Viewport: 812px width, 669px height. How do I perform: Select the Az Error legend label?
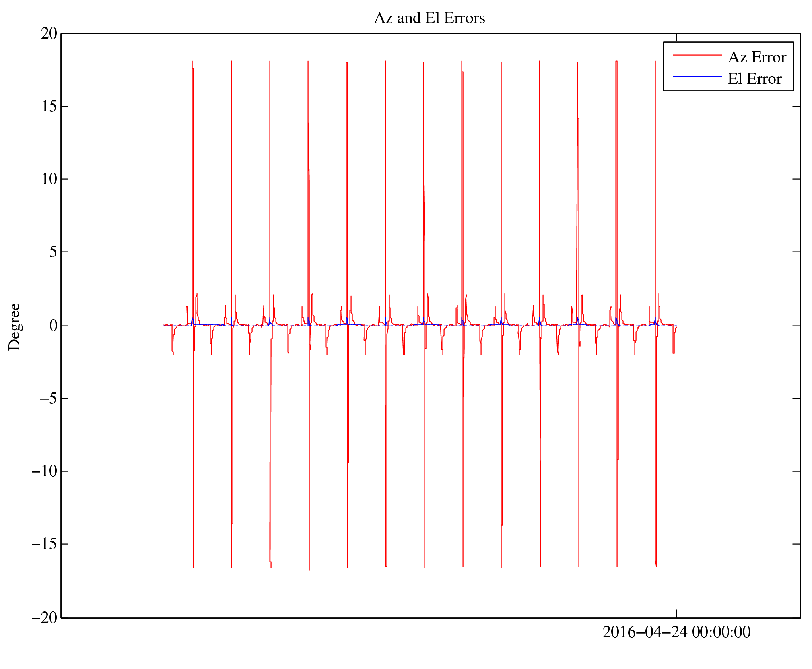tap(757, 58)
